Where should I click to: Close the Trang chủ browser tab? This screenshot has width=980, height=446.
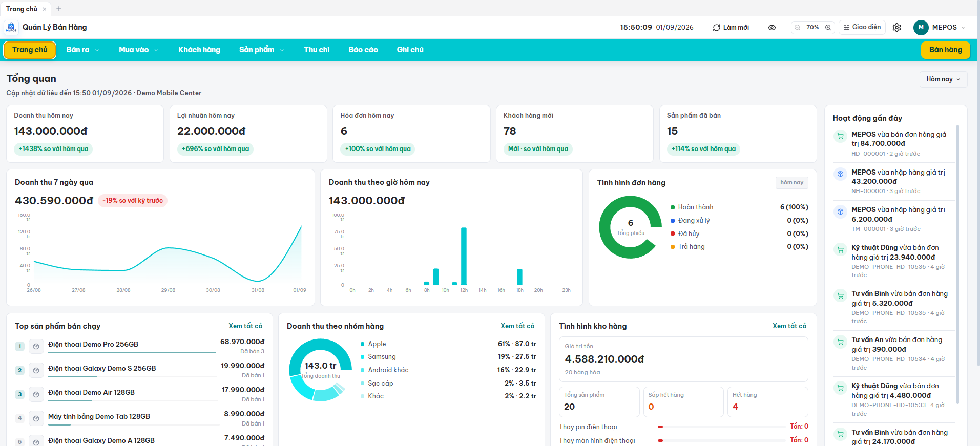pos(45,9)
